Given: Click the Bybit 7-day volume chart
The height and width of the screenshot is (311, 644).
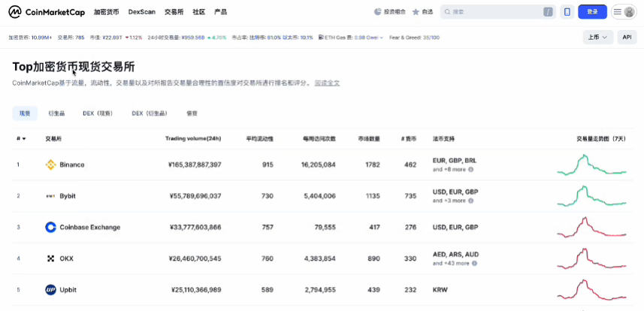Looking at the screenshot, I should click(x=592, y=196).
